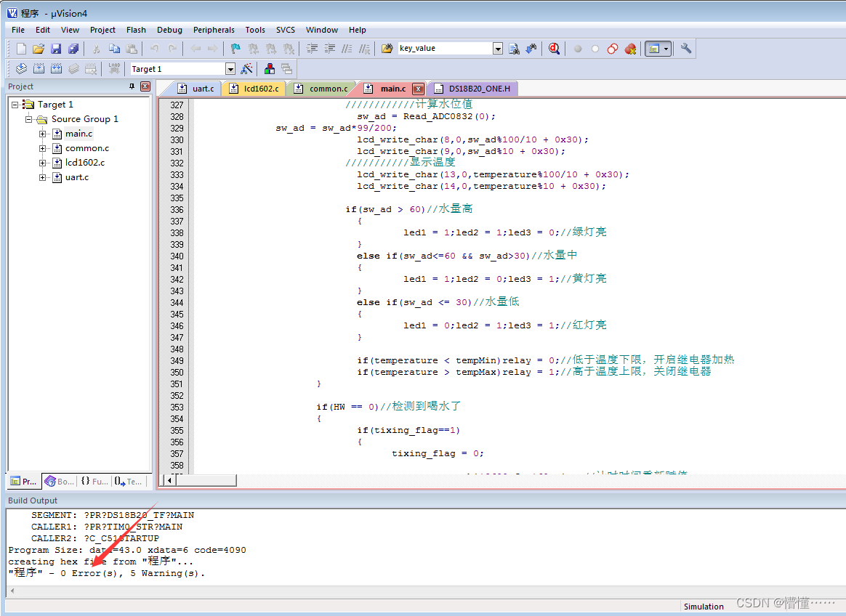Expand common.c in project tree
Screen dimensions: 846x616
click(42, 148)
